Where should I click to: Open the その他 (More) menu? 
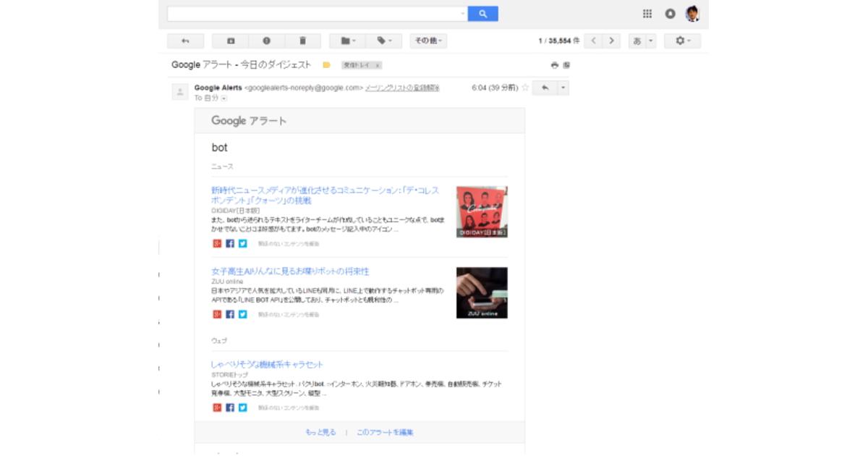[x=428, y=41]
